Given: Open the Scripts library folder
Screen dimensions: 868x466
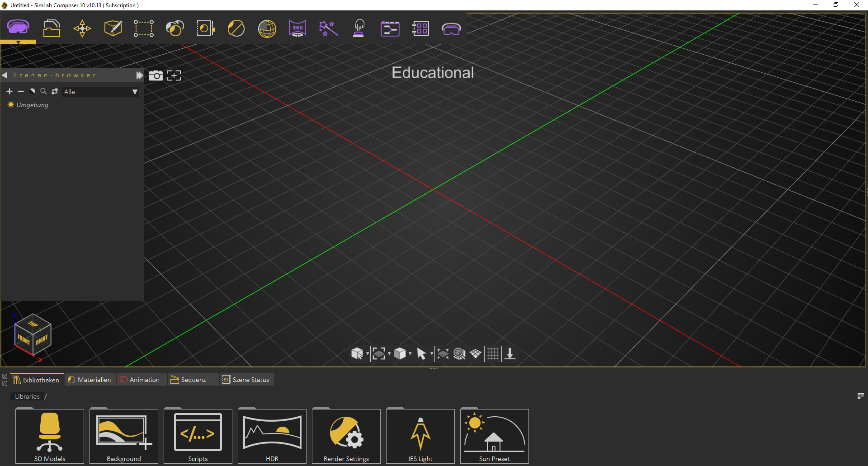Looking at the screenshot, I should [198, 436].
